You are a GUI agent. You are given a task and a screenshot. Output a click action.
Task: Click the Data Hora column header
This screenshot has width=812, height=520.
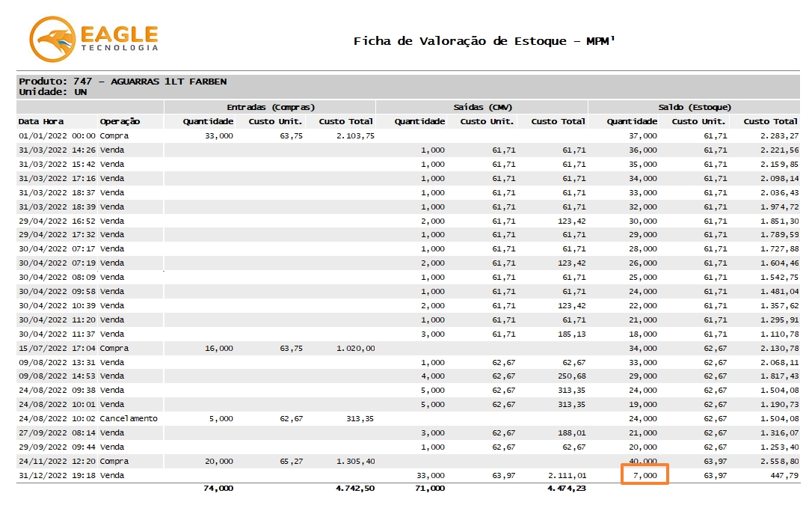click(41, 121)
